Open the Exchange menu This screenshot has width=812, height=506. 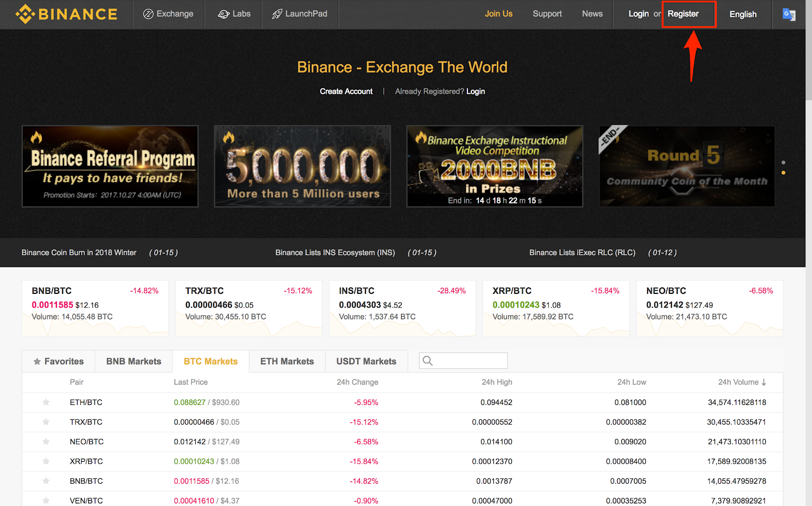click(x=168, y=14)
